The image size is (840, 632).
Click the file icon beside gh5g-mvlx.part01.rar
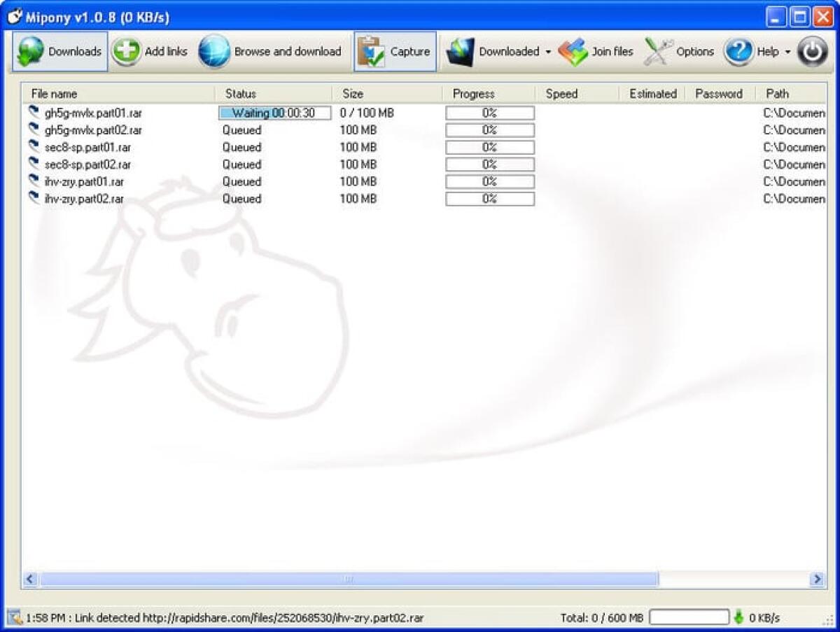32,113
